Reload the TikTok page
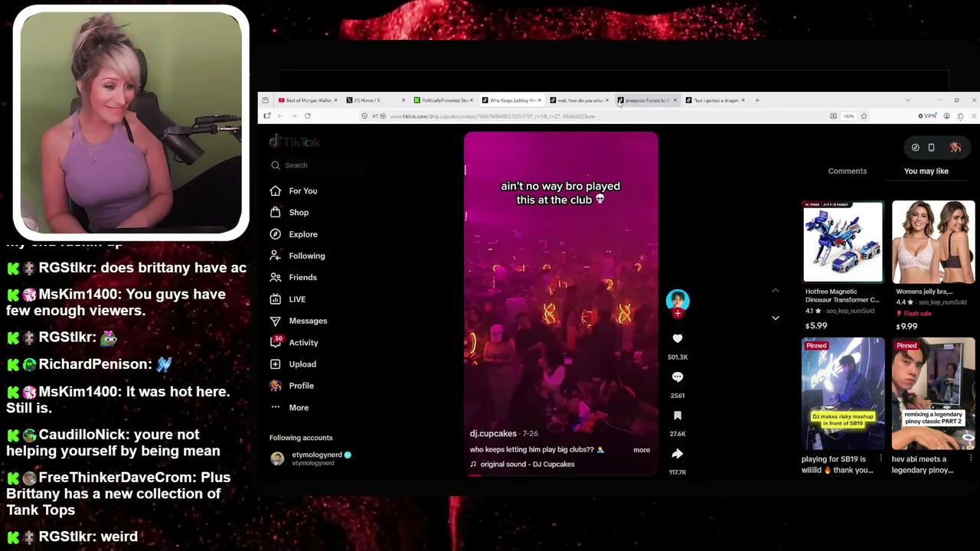980x551 pixels. point(307,116)
